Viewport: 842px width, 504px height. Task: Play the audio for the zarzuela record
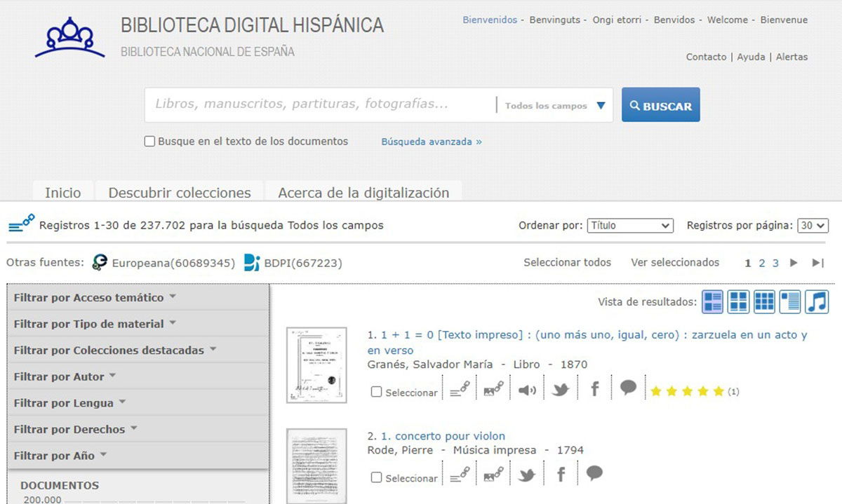(527, 391)
